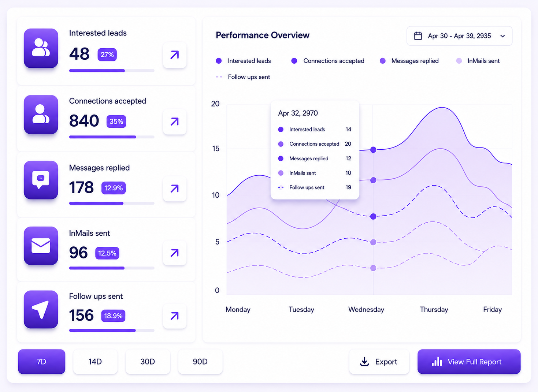Click the 12.9% badge on Messages replied

[114, 188]
